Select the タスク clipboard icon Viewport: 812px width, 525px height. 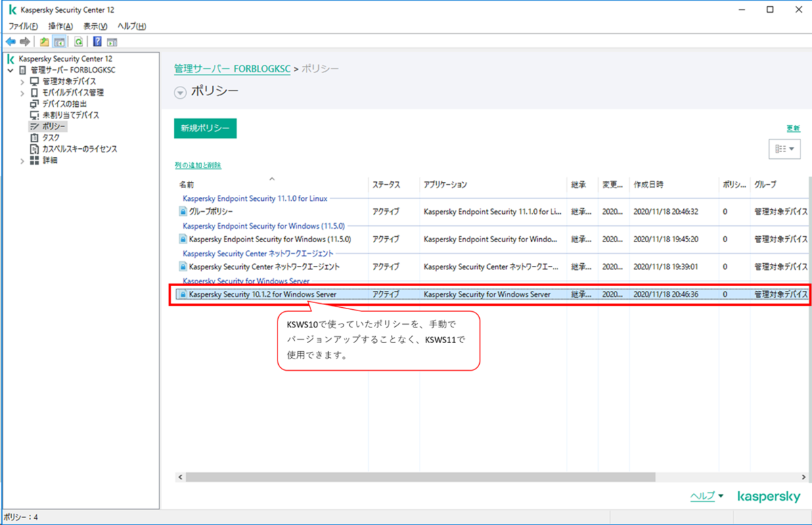(x=35, y=137)
